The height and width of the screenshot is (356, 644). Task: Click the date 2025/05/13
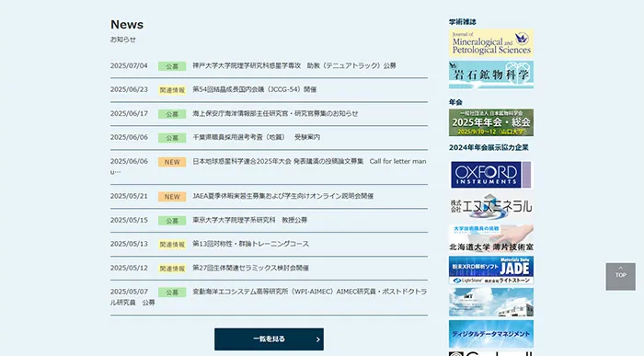click(x=129, y=244)
